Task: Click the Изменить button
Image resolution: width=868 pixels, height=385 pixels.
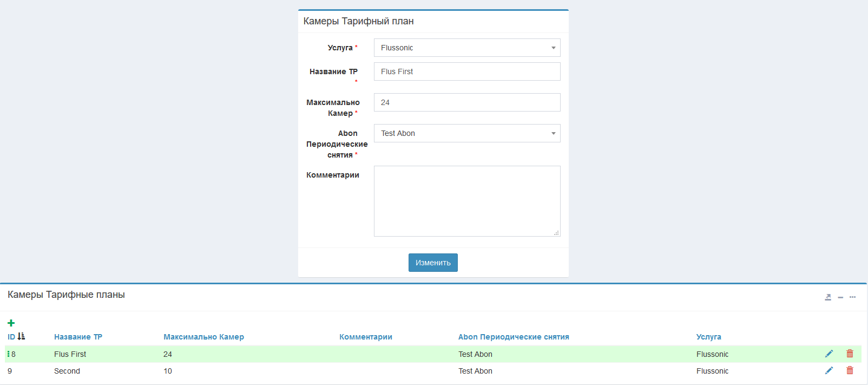Action: (x=433, y=263)
